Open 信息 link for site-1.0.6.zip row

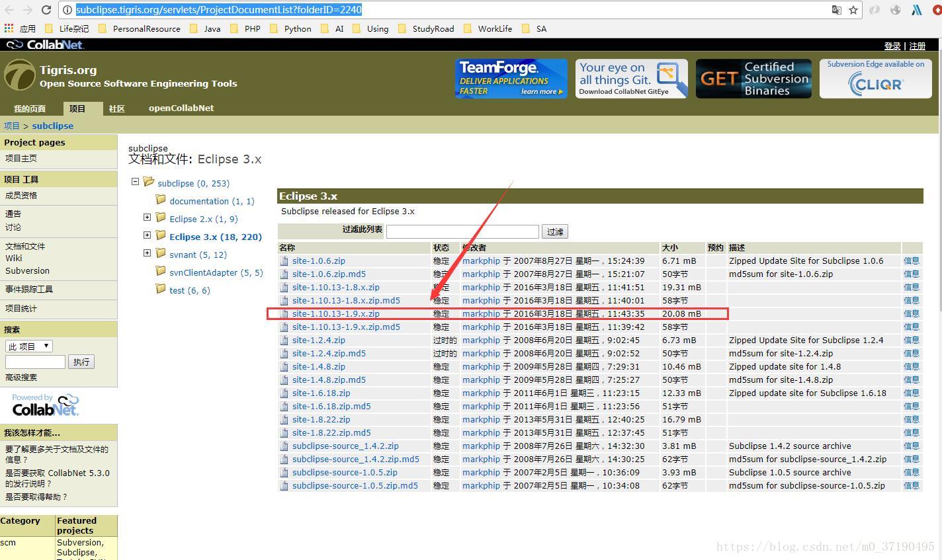pos(912,261)
